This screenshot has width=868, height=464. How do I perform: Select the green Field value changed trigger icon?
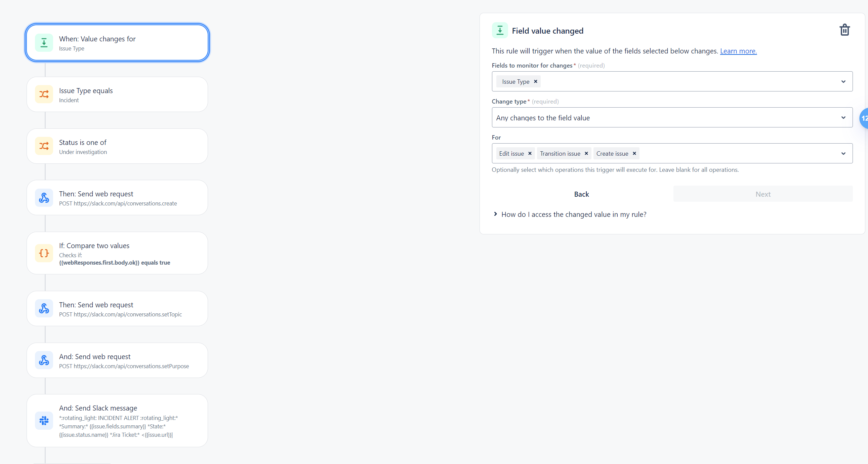pos(44,43)
